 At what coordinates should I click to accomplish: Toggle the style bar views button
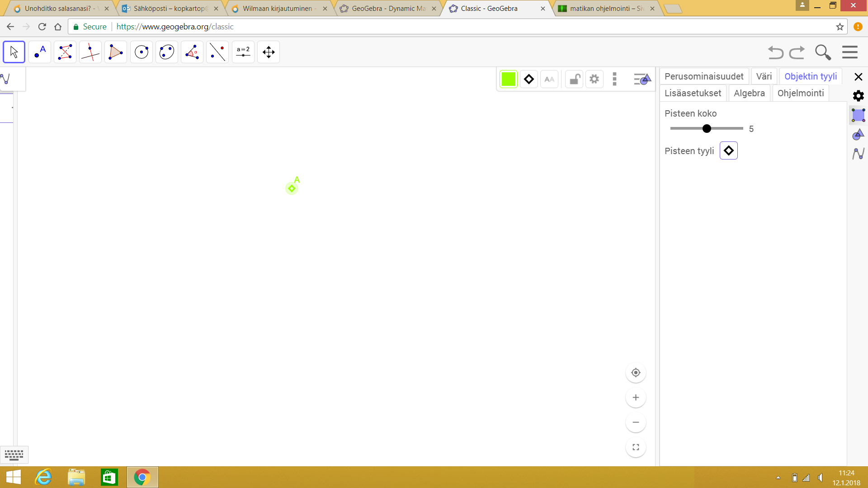coord(642,80)
